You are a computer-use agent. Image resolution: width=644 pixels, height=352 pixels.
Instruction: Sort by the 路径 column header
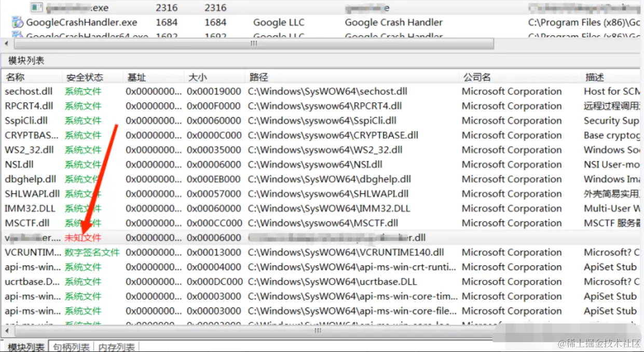(258, 77)
